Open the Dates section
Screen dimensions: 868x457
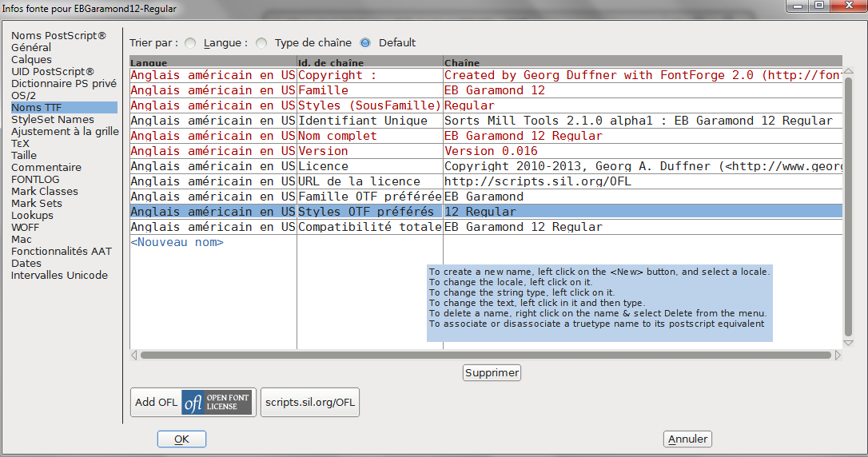pyautogui.click(x=26, y=264)
